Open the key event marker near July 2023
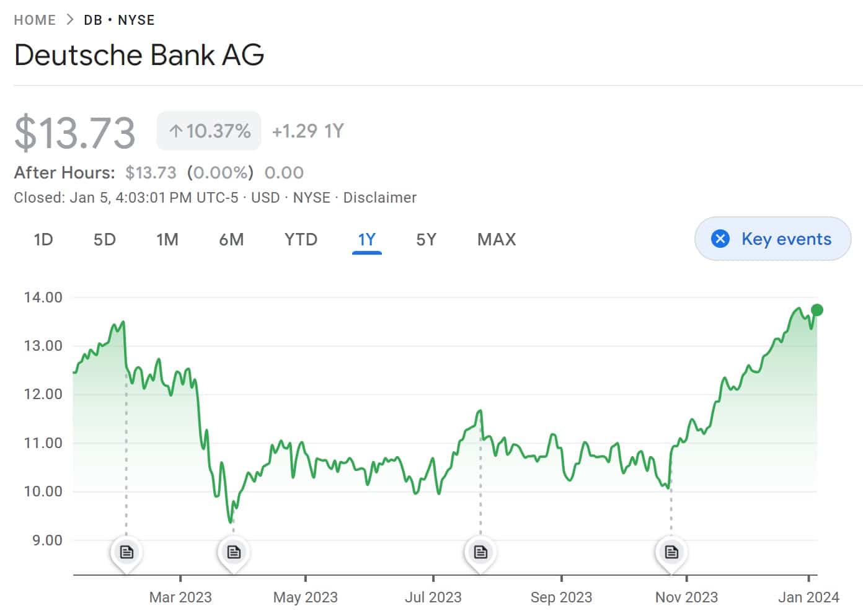This screenshot has width=863, height=616. 480,551
